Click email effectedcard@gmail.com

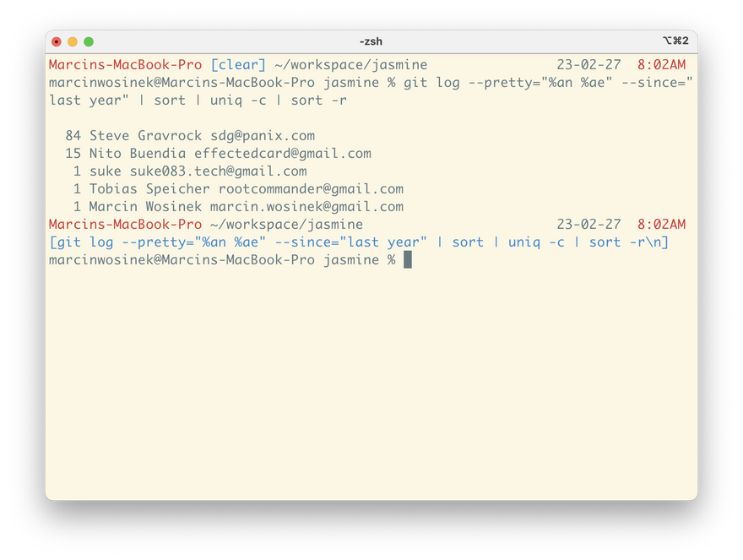pos(283,154)
